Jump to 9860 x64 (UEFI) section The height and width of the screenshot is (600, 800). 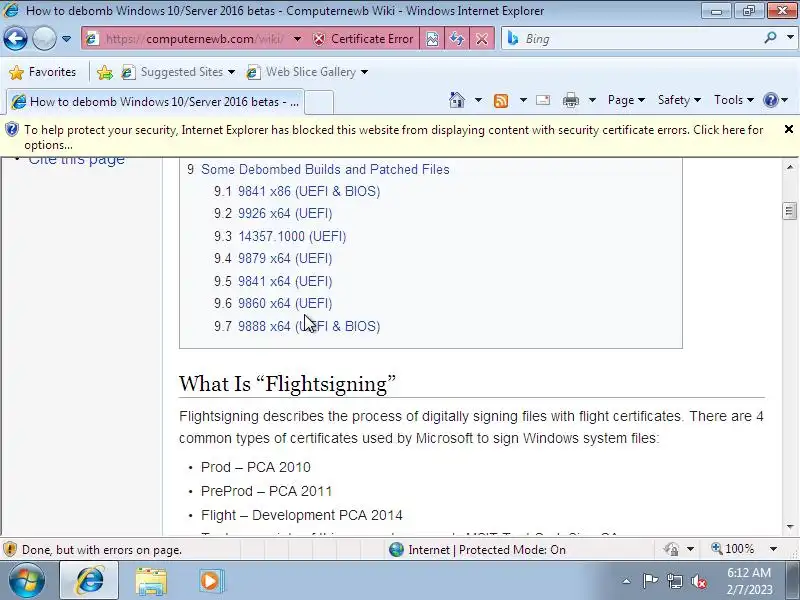click(285, 303)
